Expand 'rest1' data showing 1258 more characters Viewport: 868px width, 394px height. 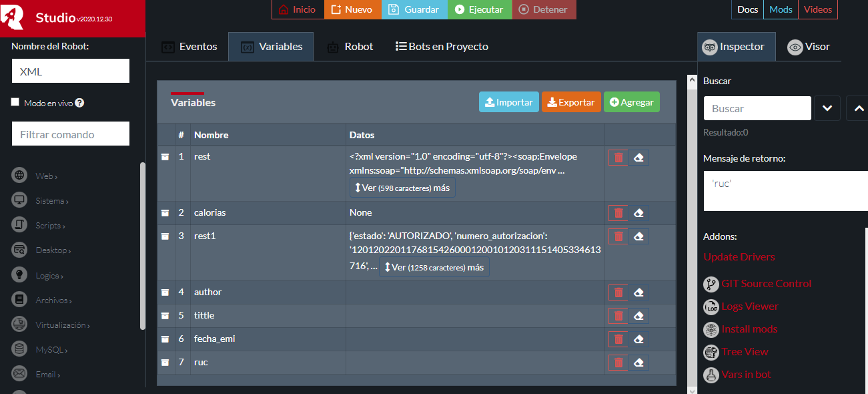click(x=434, y=267)
